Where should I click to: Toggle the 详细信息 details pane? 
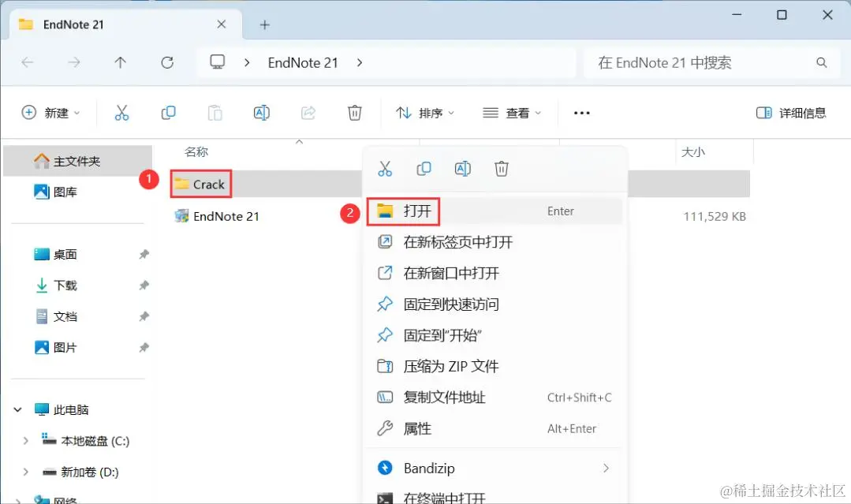pos(791,113)
